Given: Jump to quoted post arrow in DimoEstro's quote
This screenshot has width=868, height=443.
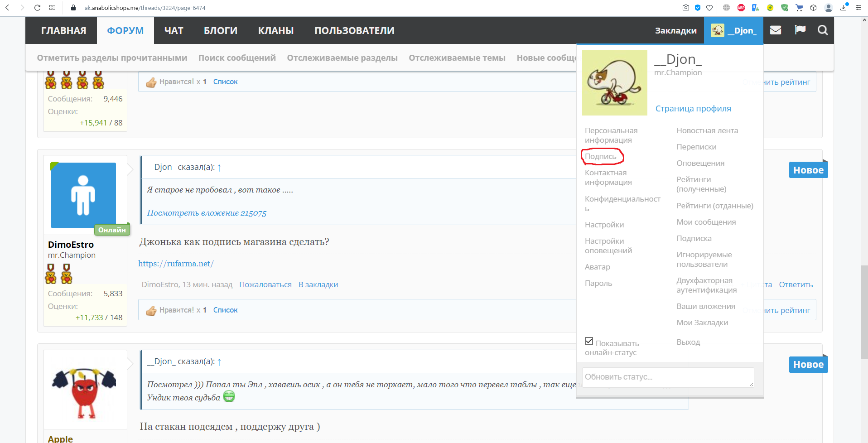Looking at the screenshot, I should point(219,168).
